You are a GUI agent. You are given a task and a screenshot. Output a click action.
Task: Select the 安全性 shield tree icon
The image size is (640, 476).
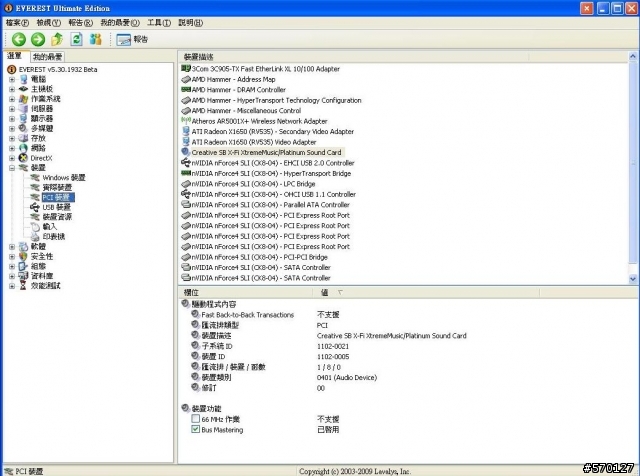[23, 256]
